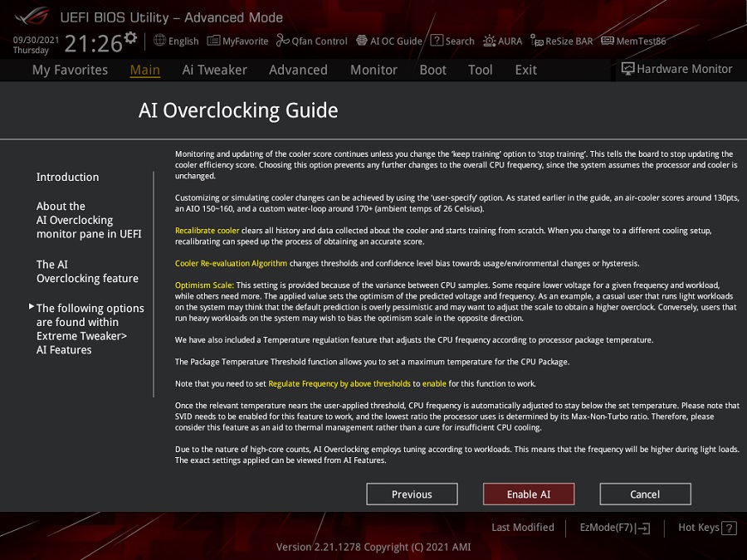Click the globe language icon
The height and width of the screenshot is (560, 747).
pyautogui.click(x=159, y=41)
